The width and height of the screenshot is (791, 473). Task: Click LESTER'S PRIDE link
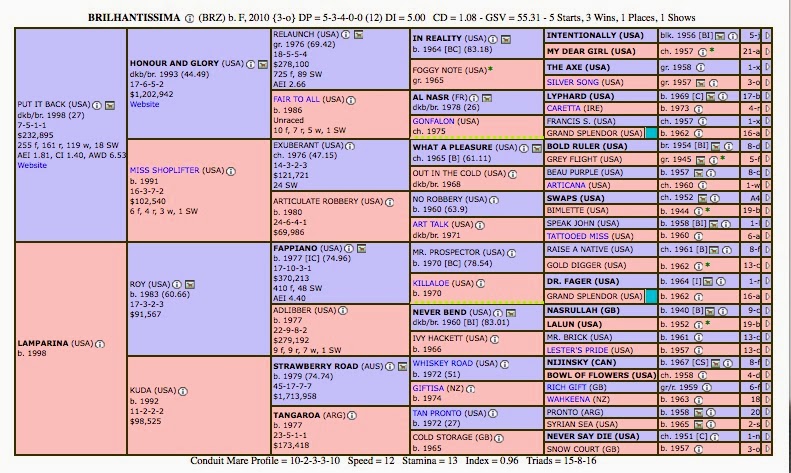[x=576, y=350]
